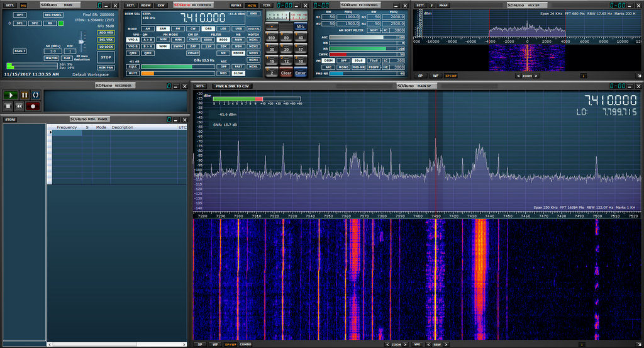The width and height of the screenshot is (644, 348).
Task: Zoom in Main SP with right arrow
Action: click(405, 344)
